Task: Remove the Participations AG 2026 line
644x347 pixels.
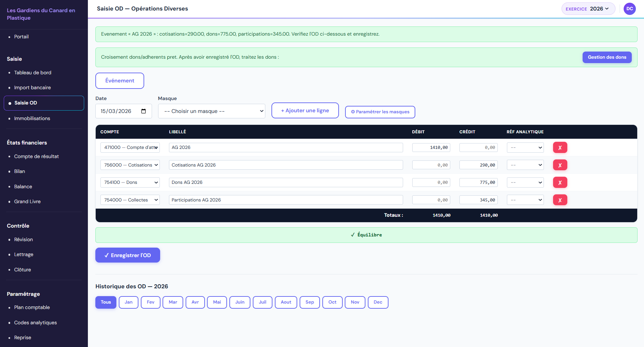Action: 560,200
